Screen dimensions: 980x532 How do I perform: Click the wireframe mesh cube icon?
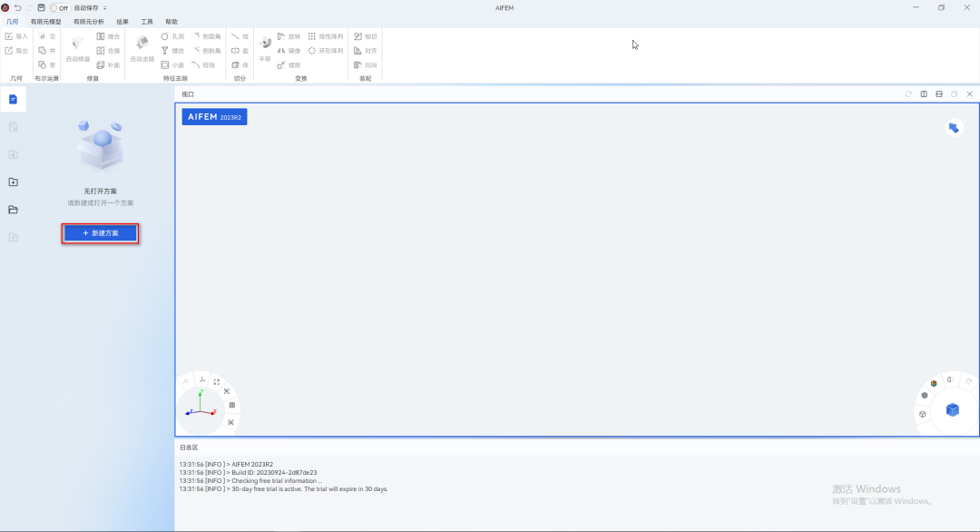coord(925,395)
